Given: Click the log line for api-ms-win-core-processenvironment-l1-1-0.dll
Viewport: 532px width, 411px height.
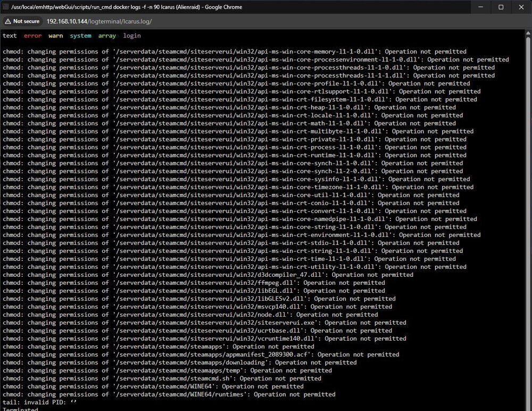Looking at the screenshot, I should pos(256,60).
